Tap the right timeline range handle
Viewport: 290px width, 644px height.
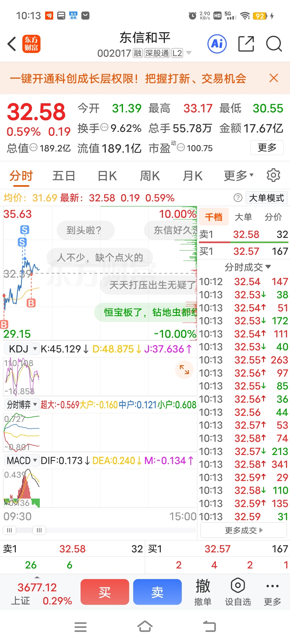(x=39, y=530)
